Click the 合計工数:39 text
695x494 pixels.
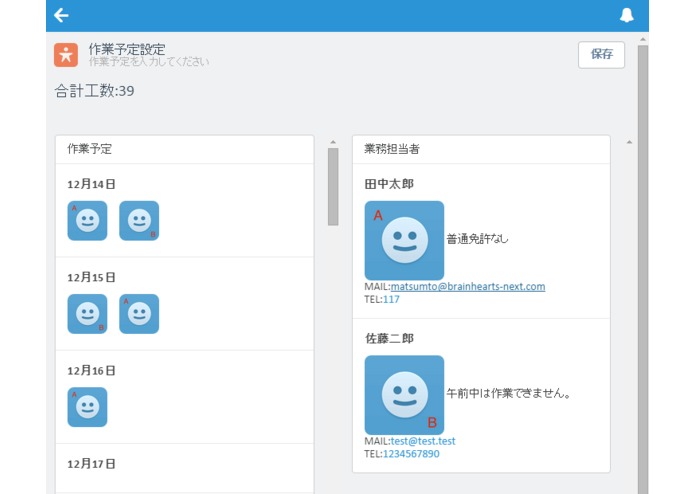click(x=94, y=91)
